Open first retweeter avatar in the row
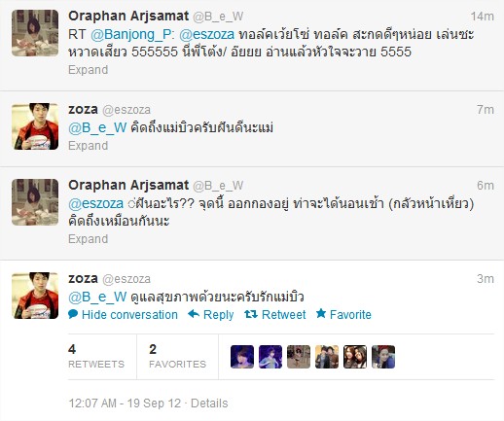Viewport: 504px width, 421px height. point(242,357)
